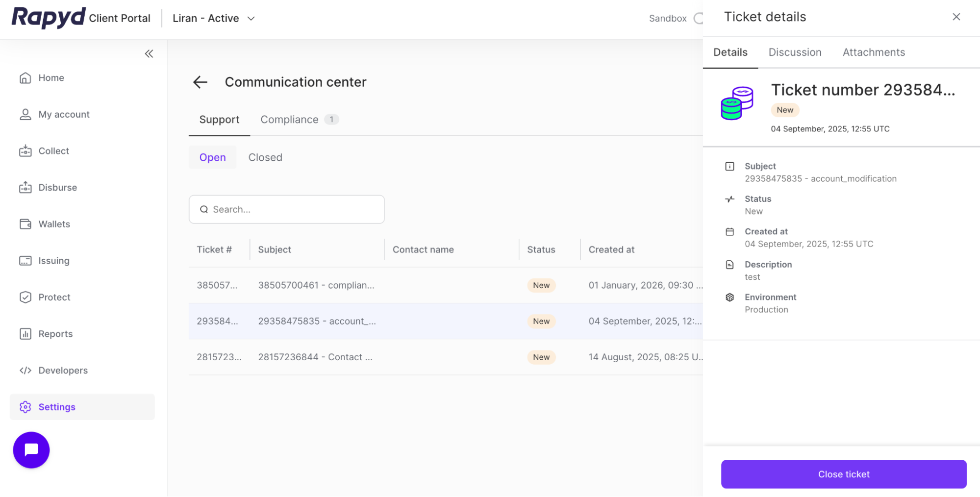The height and width of the screenshot is (497, 980).
Task: Click the Reports chart icon
Action: [25, 334]
